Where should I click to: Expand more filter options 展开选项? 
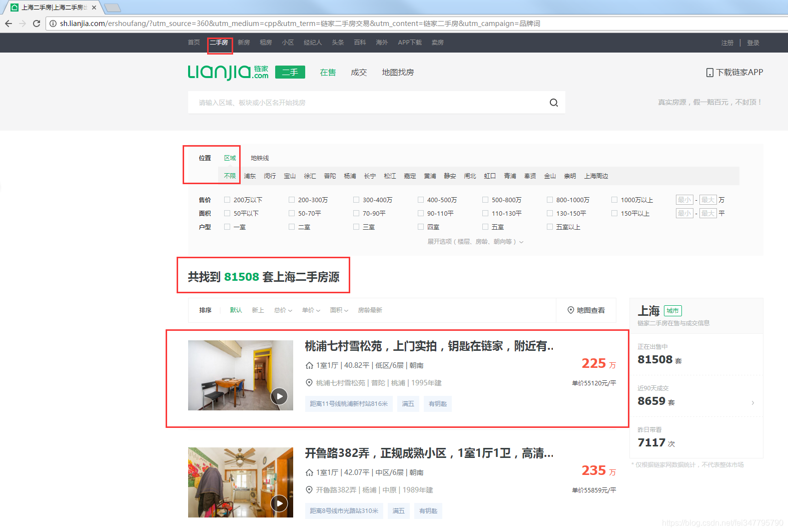coord(475,242)
